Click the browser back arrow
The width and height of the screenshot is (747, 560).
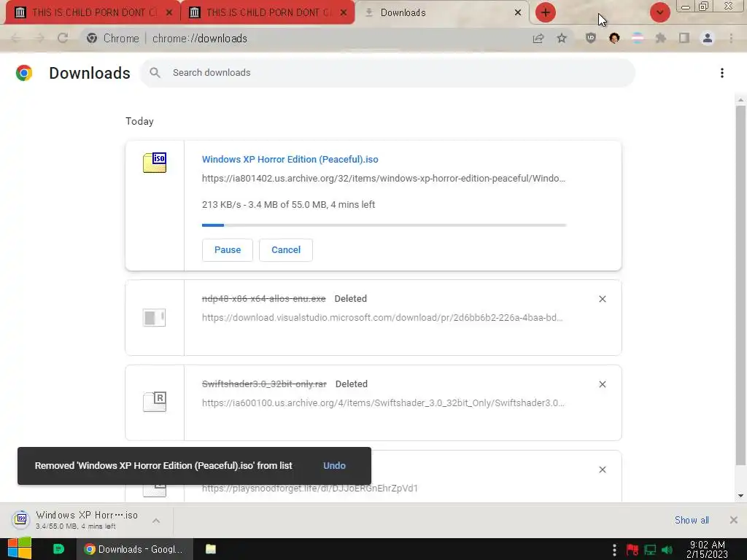pos(15,38)
